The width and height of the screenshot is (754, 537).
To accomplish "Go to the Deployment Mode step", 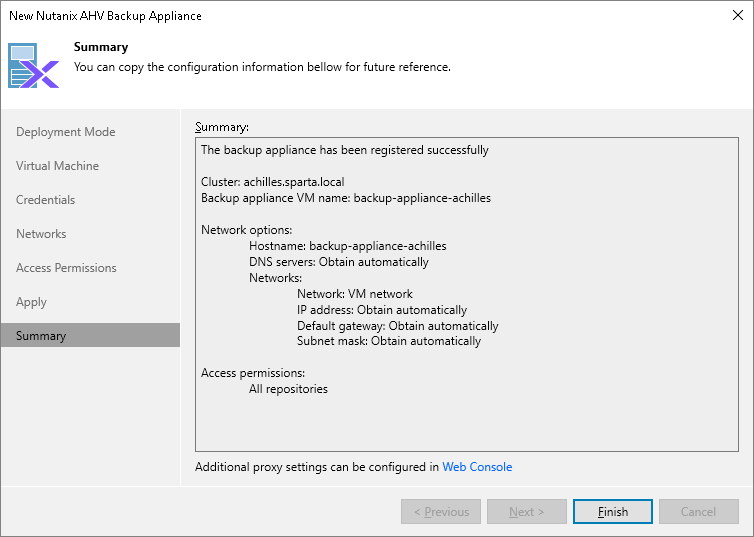I will pyautogui.click(x=66, y=132).
